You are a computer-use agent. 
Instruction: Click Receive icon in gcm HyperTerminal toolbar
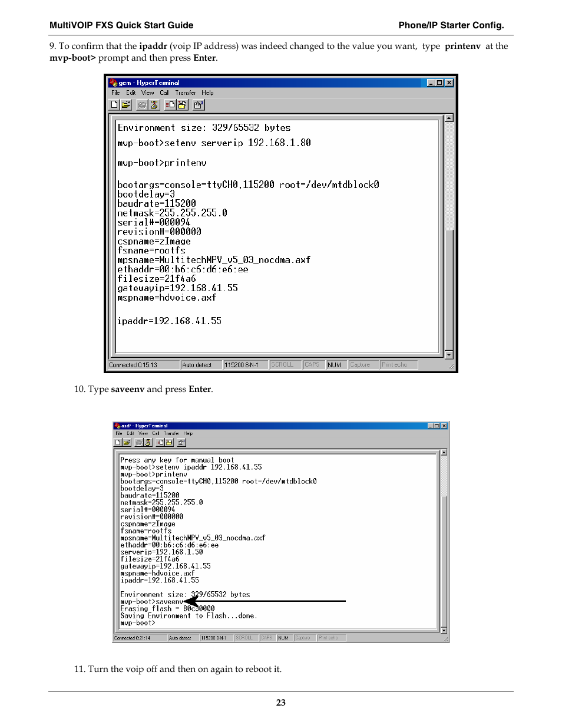click(x=182, y=105)
